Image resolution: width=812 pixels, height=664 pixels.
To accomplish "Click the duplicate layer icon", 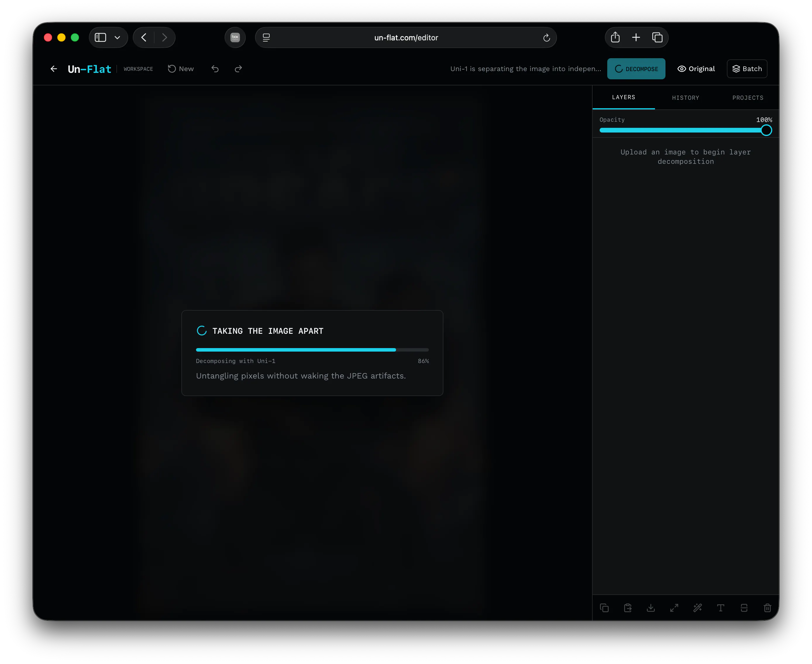I will (604, 608).
